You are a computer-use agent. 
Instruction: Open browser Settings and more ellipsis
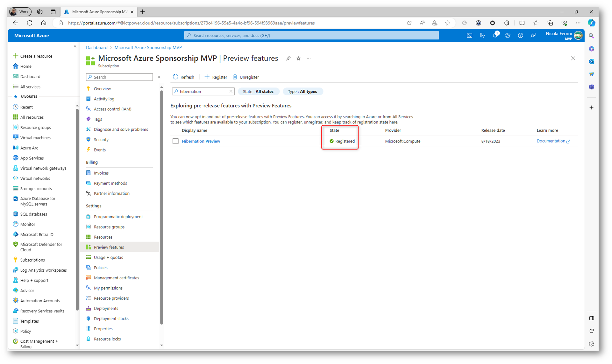click(578, 23)
